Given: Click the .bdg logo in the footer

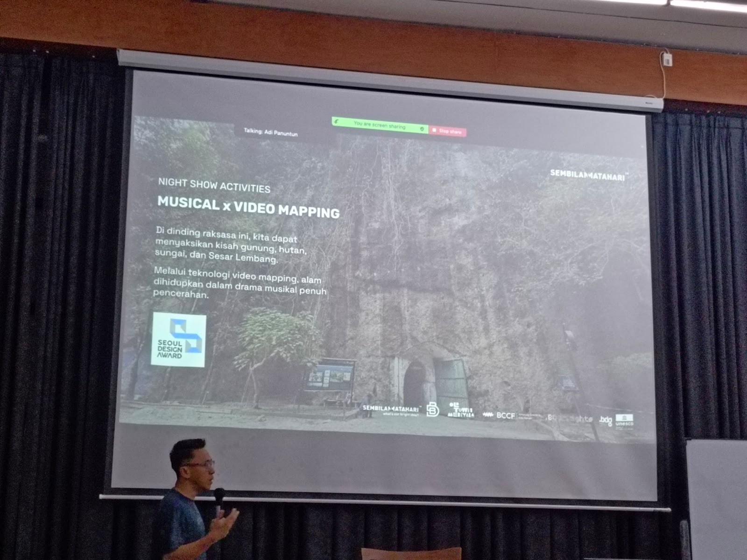Looking at the screenshot, I should pos(606,420).
